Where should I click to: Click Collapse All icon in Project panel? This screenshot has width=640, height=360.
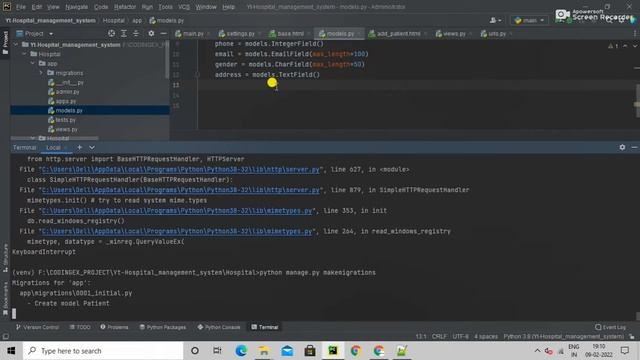(x=136, y=33)
